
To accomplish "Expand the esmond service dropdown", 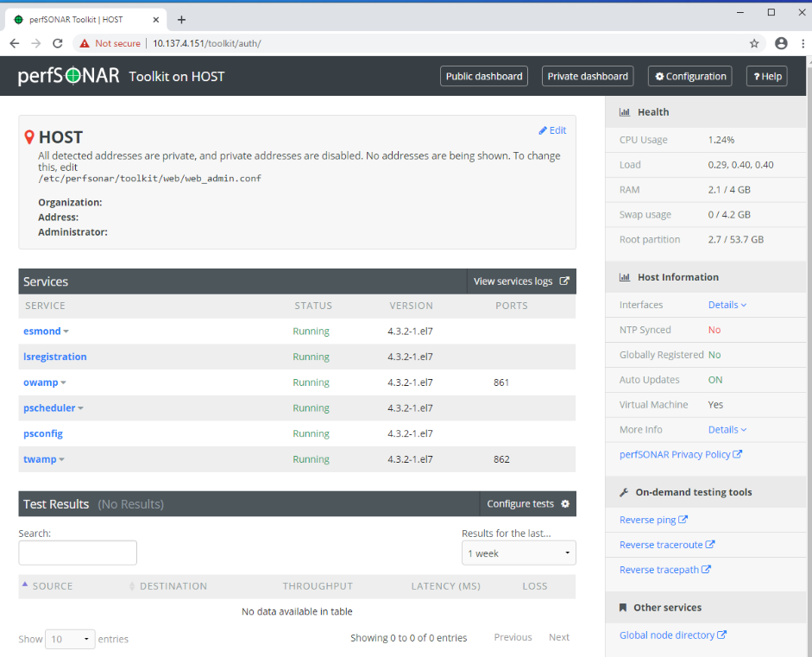I will pos(66,332).
